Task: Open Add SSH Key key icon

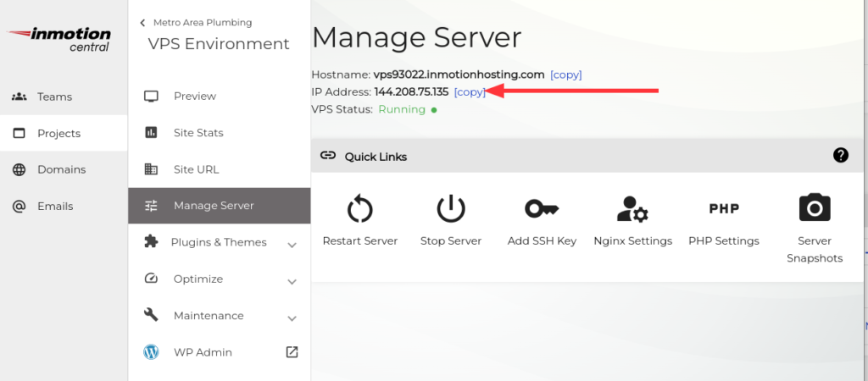Action: [x=542, y=208]
